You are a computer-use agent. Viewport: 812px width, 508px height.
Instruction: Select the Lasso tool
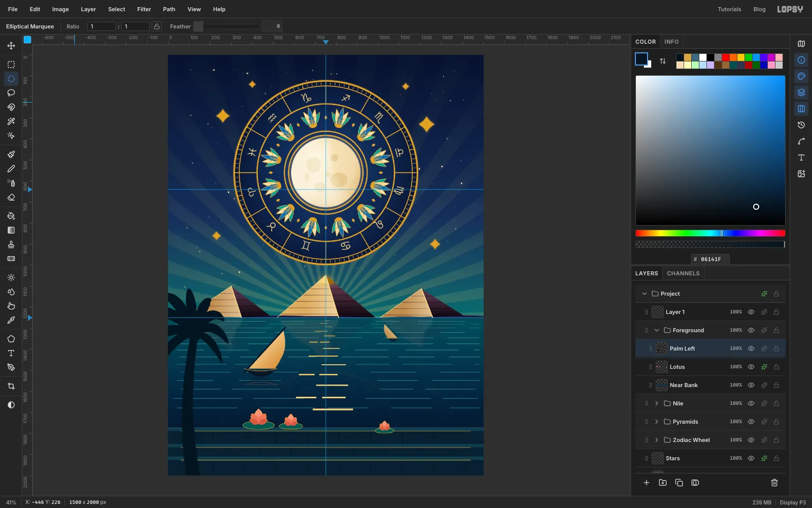point(11,93)
